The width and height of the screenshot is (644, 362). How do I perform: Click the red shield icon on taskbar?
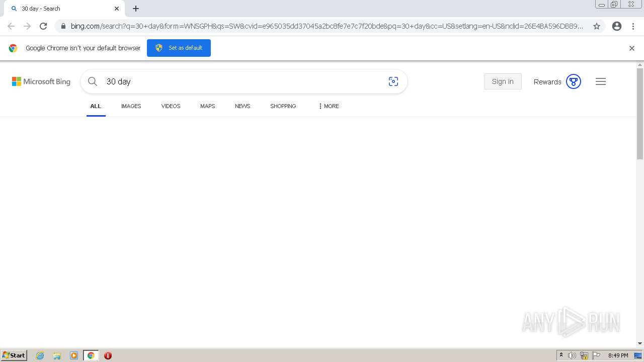coord(108,355)
